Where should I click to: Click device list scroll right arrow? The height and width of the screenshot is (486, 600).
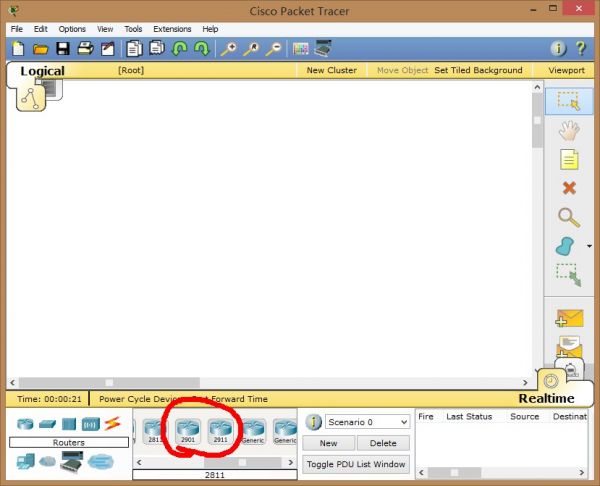290,462
